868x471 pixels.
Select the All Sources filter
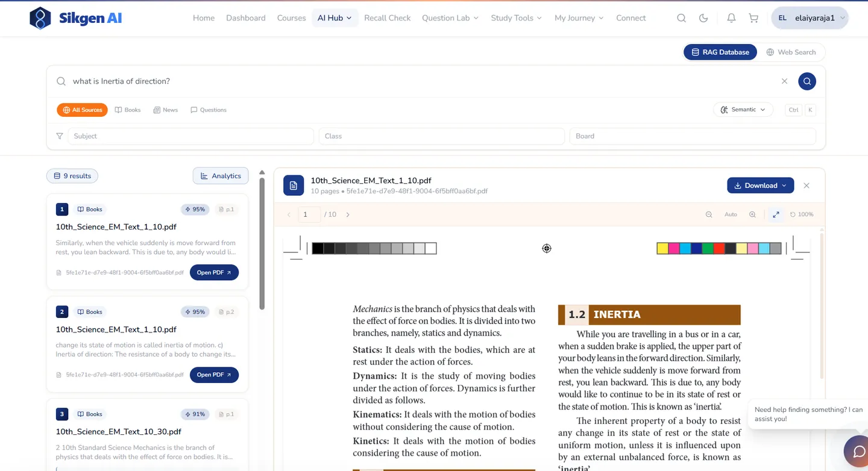pos(82,110)
